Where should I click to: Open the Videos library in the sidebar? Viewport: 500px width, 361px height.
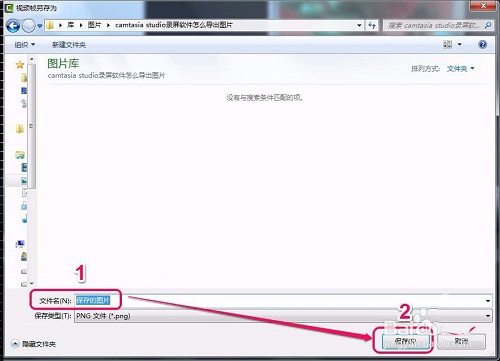[24, 167]
